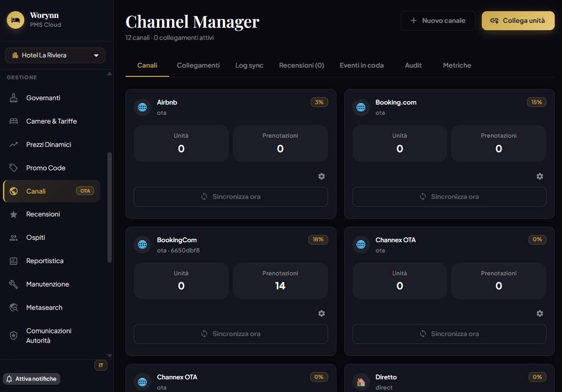Click the sidebar scrollbar thumb
Screen dimensions: 562x392
[x=110, y=207]
